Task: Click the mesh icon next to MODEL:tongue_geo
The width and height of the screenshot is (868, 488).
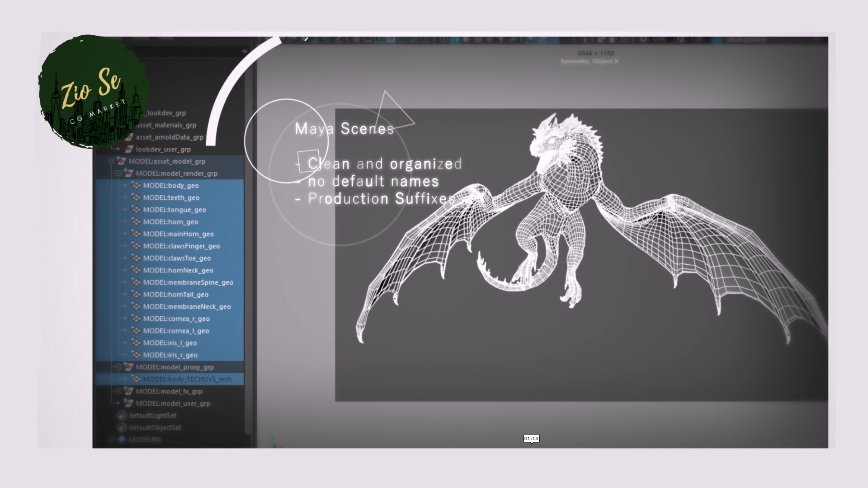Action: click(x=136, y=210)
